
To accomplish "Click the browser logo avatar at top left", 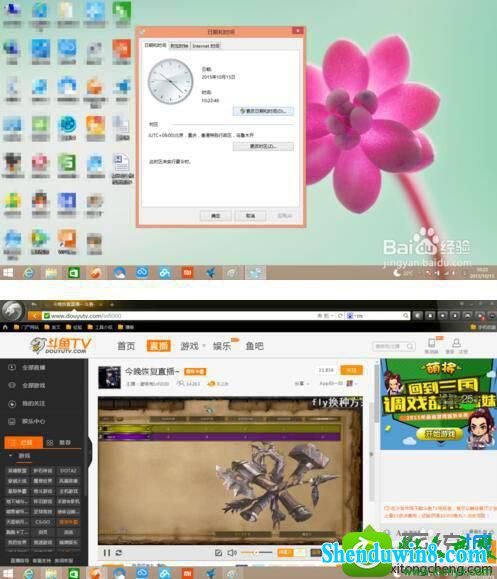I will pos(13,311).
